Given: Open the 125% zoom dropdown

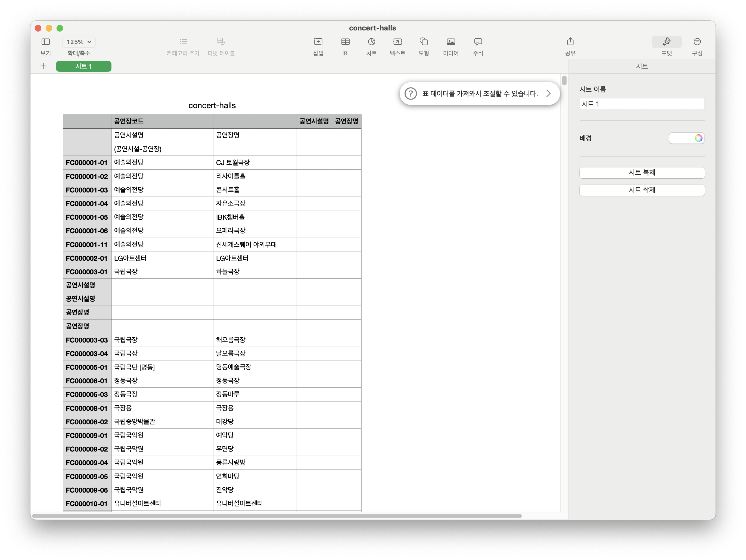Looking at the screenshot, I should 79,42.
